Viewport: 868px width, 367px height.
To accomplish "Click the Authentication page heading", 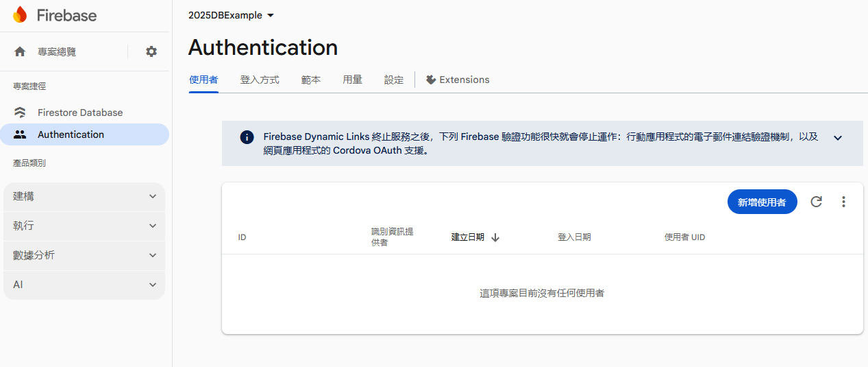I will point(263,47).
